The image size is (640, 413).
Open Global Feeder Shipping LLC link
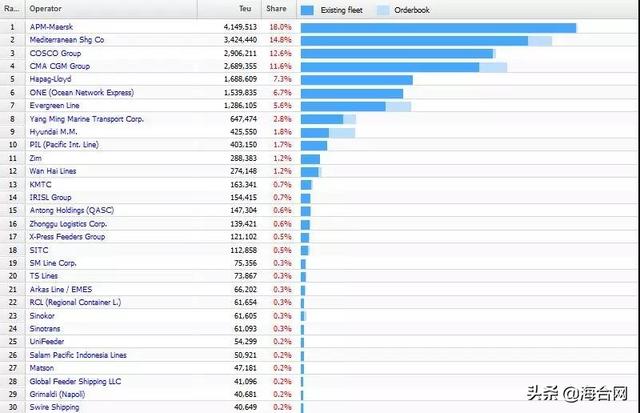[75, 382]
